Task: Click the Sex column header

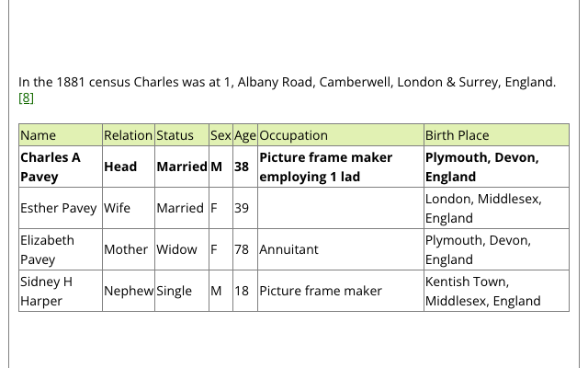Action: click(220, 135)
